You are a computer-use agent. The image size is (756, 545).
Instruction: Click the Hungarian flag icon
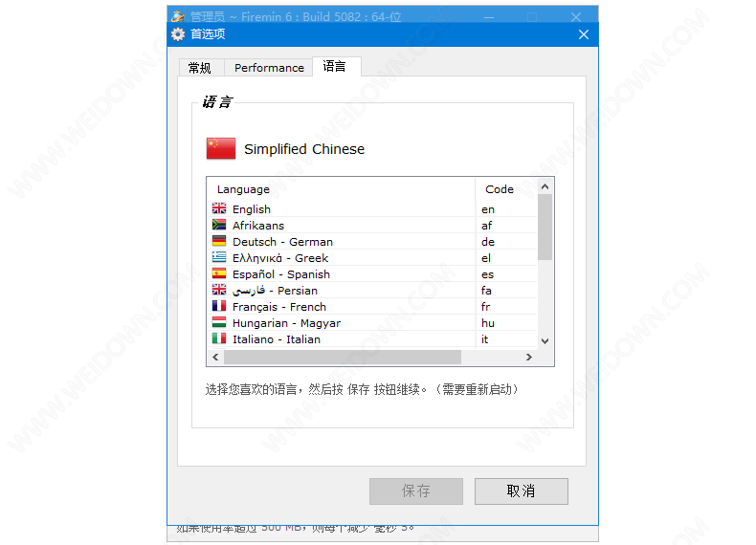tap(219, 322)
